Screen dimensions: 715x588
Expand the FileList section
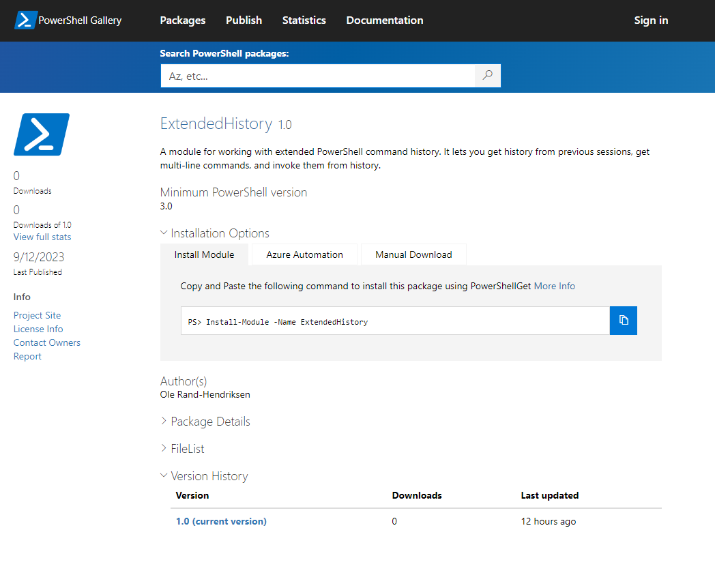[x=182, y=449]
